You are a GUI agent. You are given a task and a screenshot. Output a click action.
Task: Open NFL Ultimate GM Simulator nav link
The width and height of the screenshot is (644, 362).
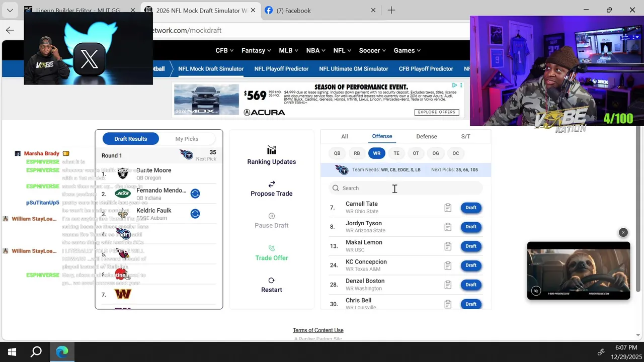(x=354, y=69)
